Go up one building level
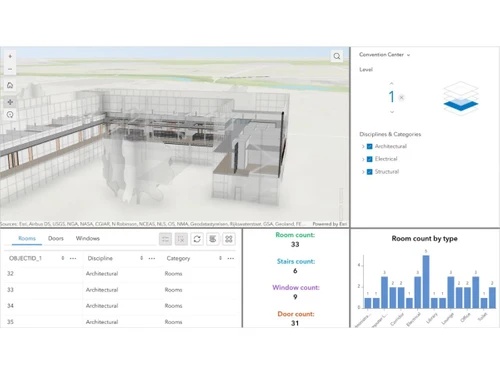Image resolution: width=500 pixels, height=375 pixels. [392, 83]
